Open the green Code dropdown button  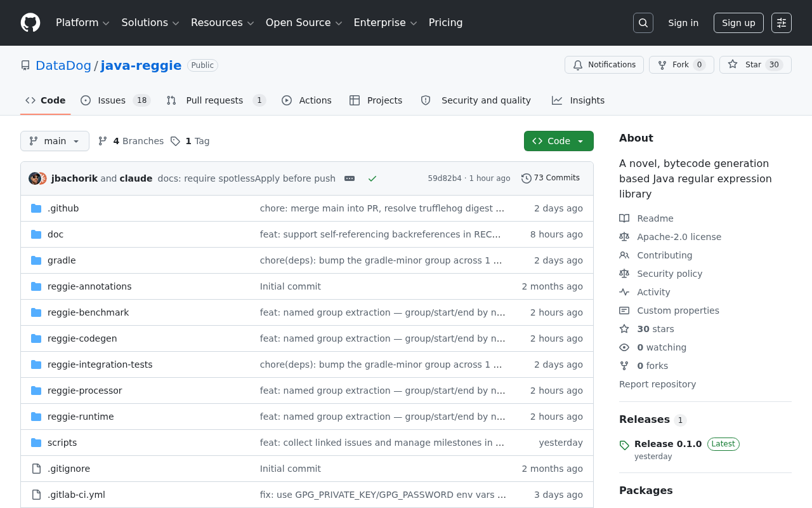pyautogui.click(x=559, y=141)
